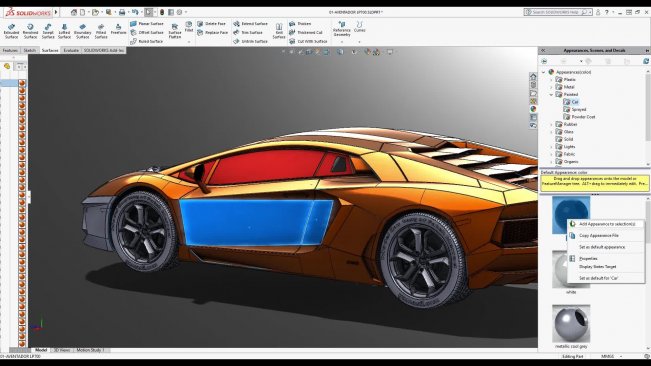Click the Print icon in top toolbar

pyautogui.click(x=122, y=12)
